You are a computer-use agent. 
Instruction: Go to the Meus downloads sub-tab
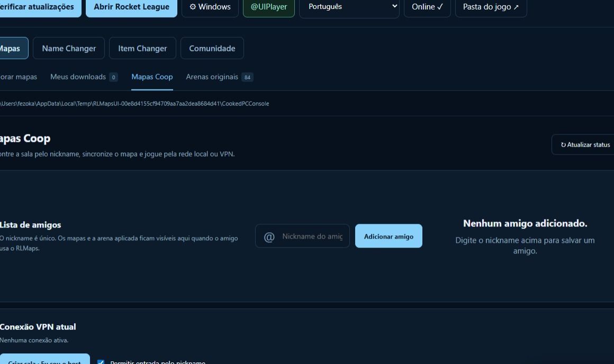(78, 77)
